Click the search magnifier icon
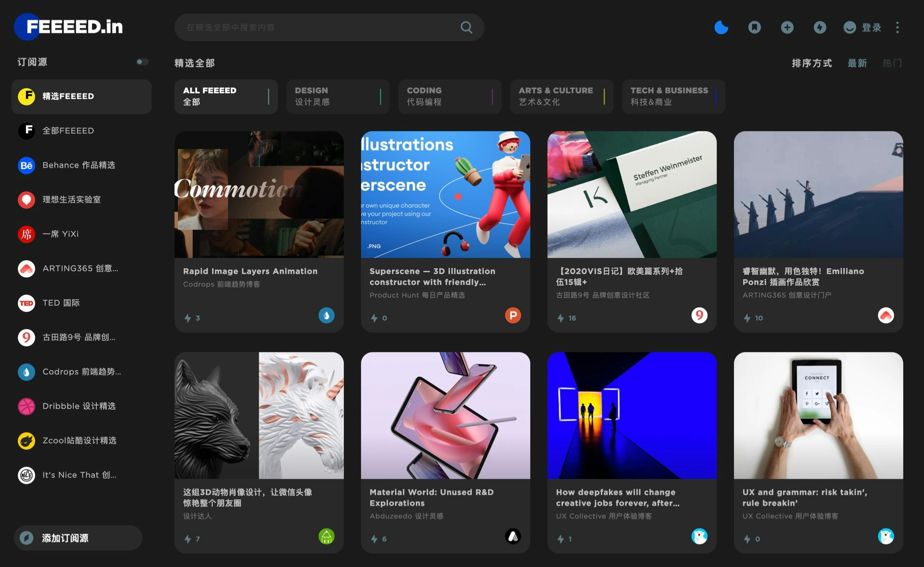Image resolution: width=924 pixels, height=567 pixels. (466, 28)
